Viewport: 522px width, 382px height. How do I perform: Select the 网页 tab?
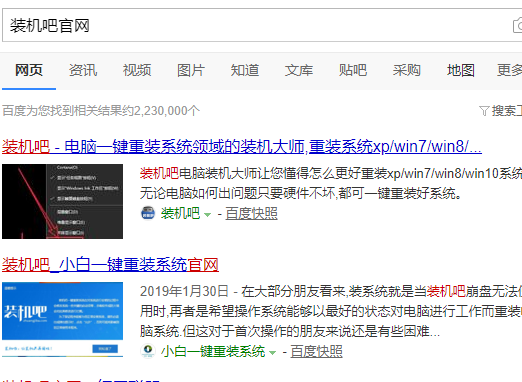click(x=29, y=70)
